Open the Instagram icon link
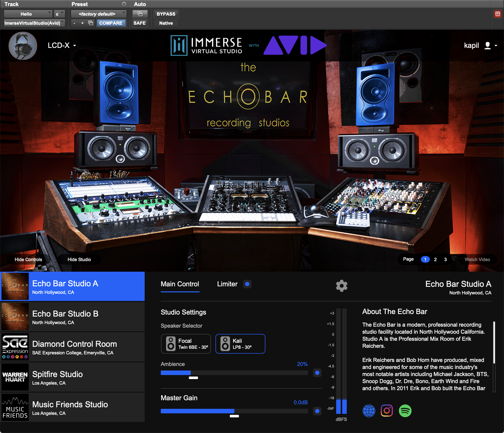This screenshot has width=504, height=433. click(x=387, y=411)
